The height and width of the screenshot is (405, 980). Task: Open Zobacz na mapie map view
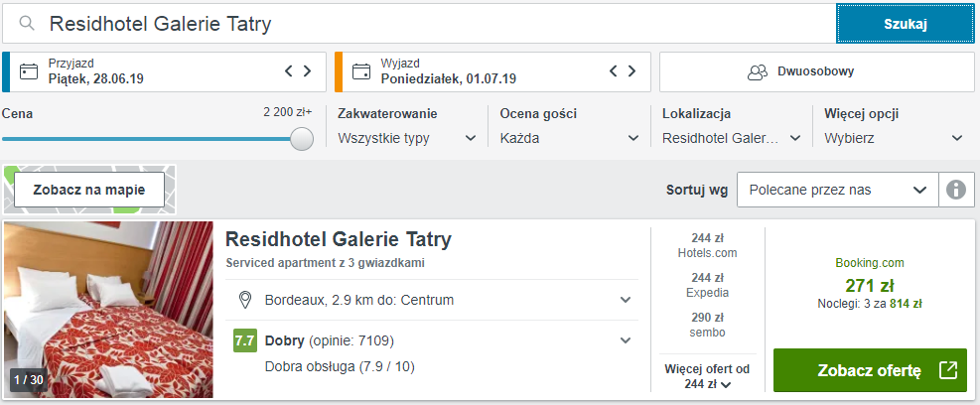click(x=89, y=190)
